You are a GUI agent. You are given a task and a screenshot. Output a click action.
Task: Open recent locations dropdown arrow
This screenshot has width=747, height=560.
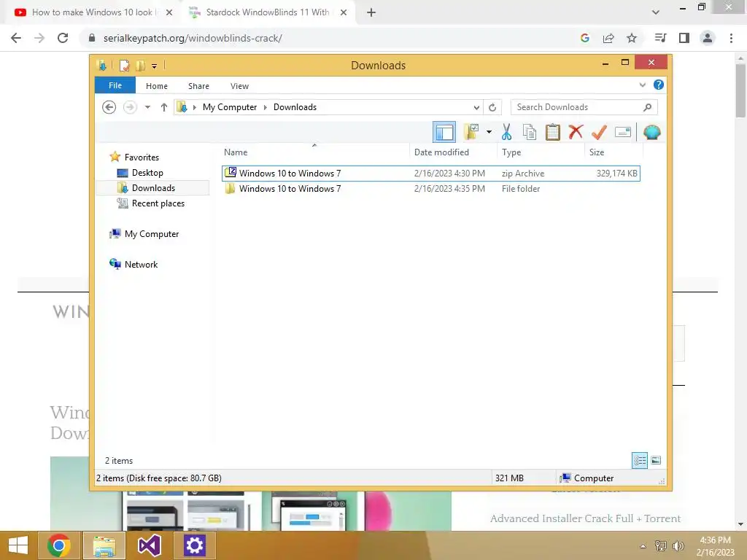click(147, 107)
